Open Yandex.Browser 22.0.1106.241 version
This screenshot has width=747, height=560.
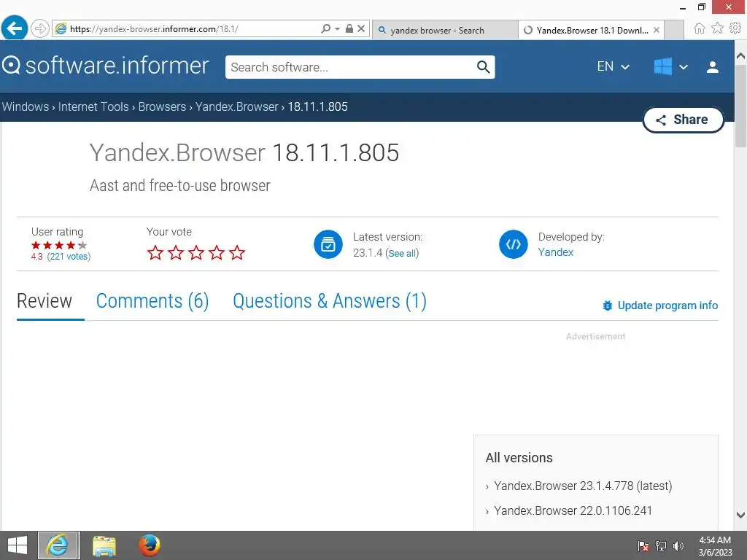(573, 510)
